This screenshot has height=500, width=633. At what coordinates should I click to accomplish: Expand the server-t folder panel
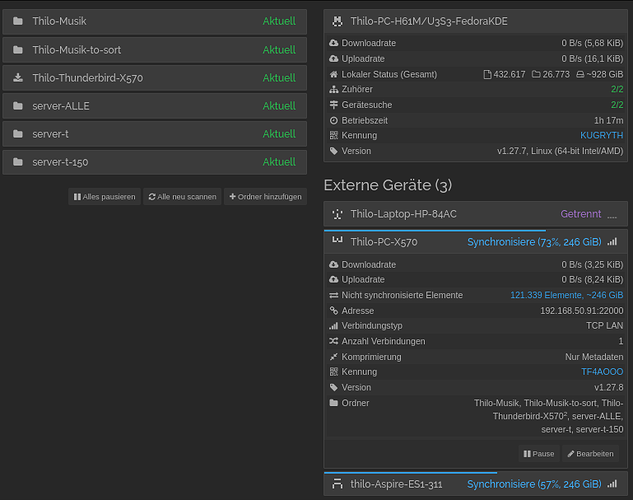(155, 134)
